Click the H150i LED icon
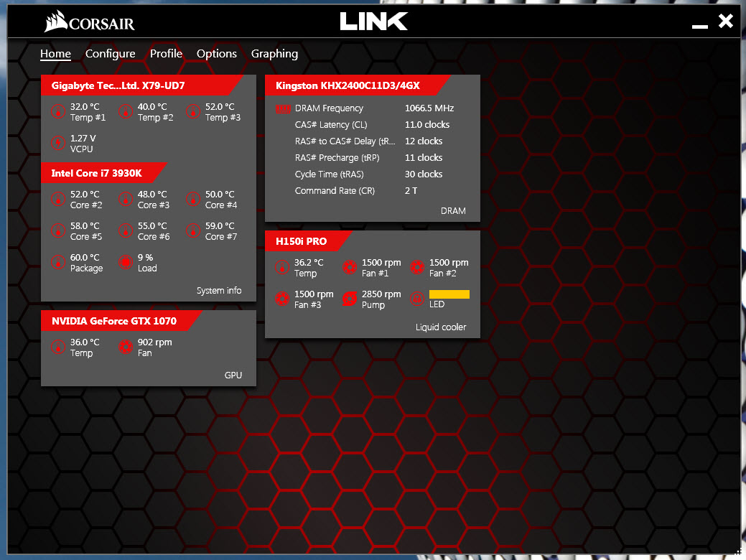Image resolution: width=746 pixels, height=560 pixels. coord(417,299)
